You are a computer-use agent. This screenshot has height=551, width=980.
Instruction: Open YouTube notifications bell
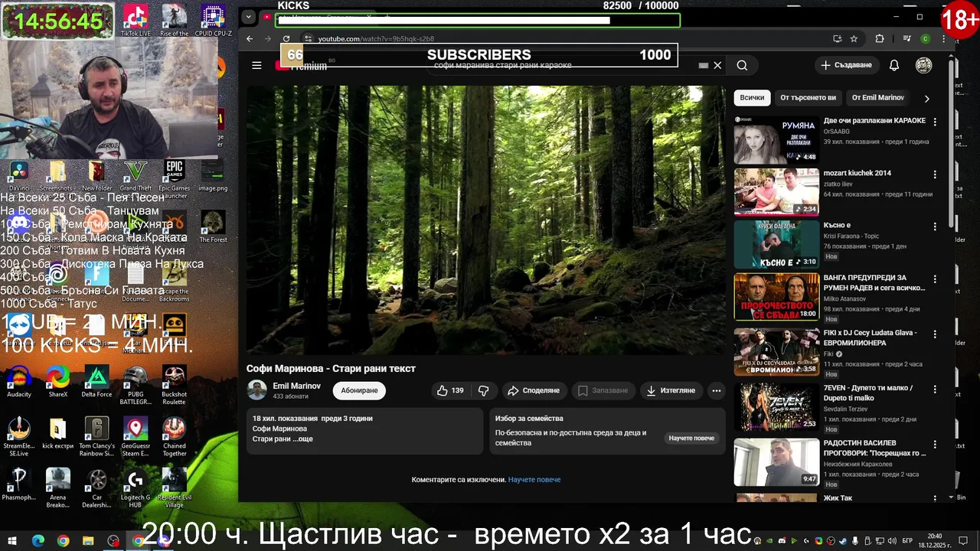click(893, 65)
